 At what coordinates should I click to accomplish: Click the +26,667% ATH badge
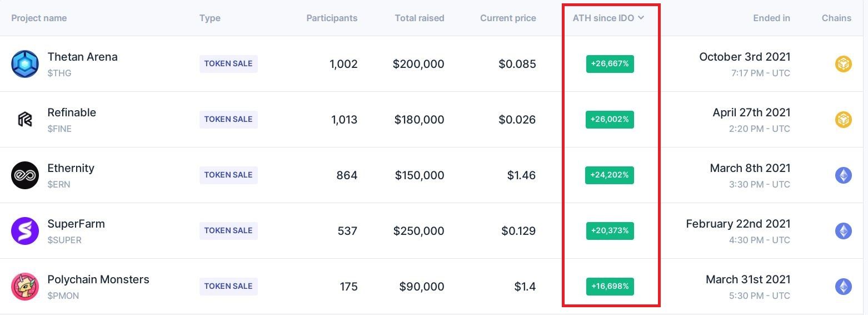pos(610,64)
